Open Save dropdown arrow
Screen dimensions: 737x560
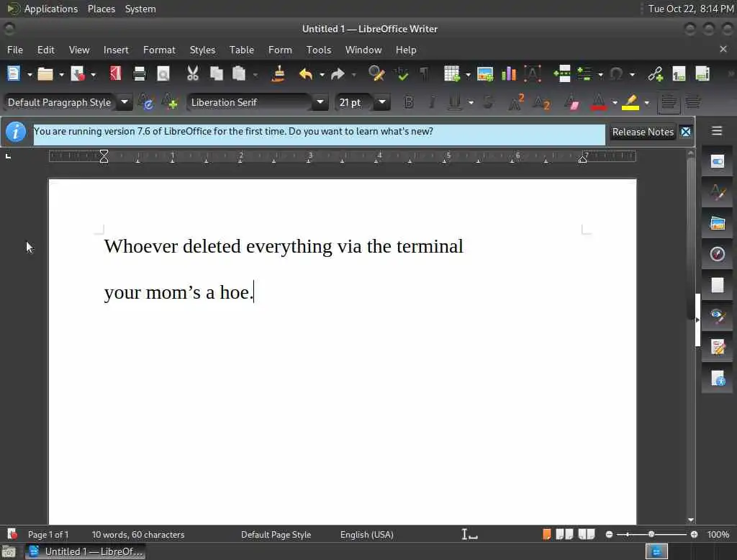[93, 74]
